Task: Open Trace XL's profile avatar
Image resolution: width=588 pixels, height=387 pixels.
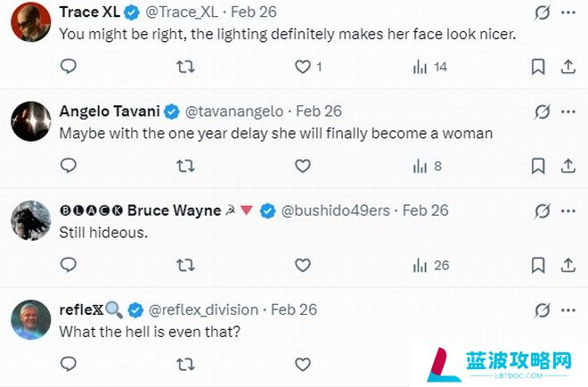Action: 31,21
